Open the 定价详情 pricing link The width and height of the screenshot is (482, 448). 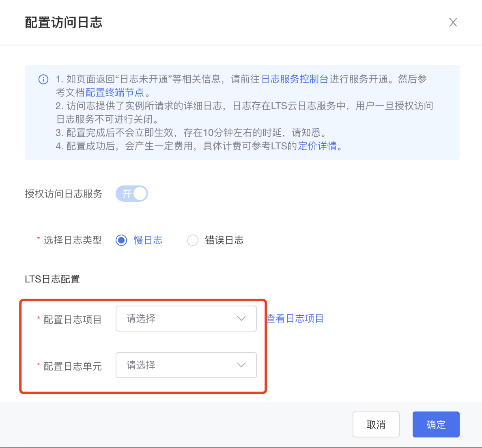[317, 146]
